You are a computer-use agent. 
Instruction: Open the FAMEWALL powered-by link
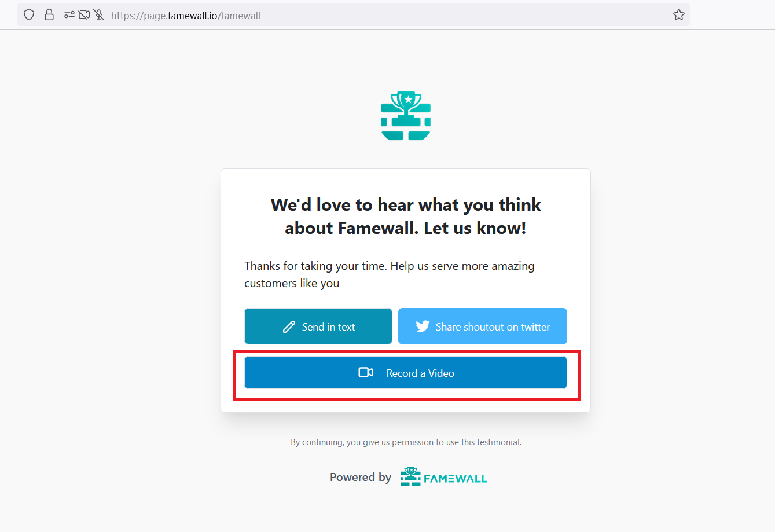point(455,478)
